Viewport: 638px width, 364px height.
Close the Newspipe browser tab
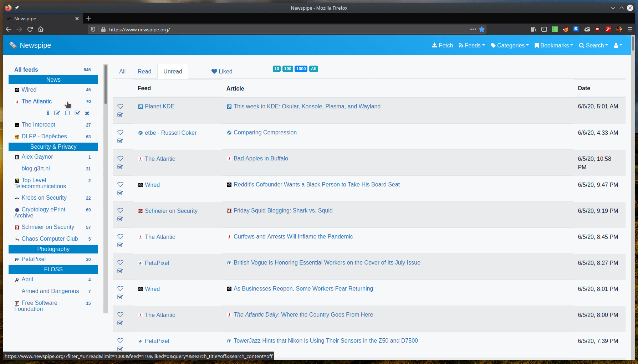pyautogui.click(x=77, y=19)
